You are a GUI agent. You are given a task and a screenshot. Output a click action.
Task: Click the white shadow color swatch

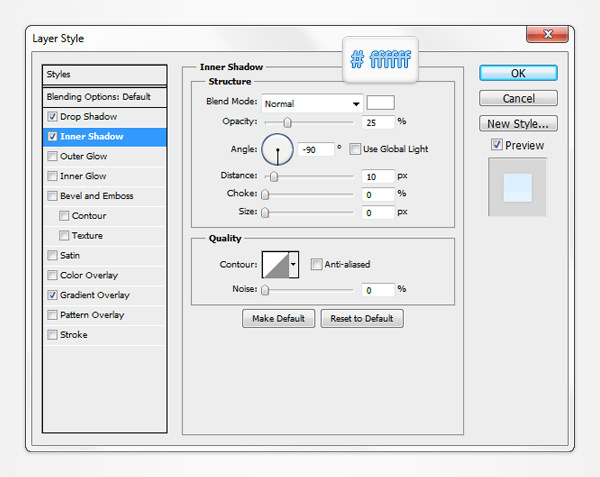point(380,102)
